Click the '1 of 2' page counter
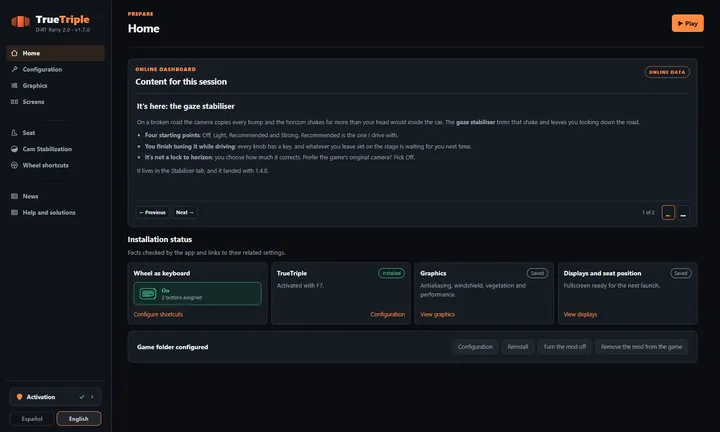Screen dimensions: 720x432 tap(648, 213)
